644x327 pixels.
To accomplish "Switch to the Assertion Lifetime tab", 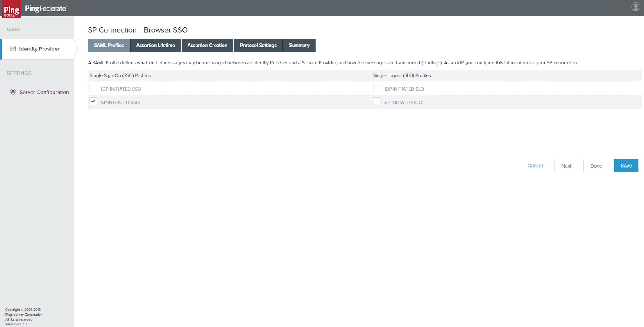I will [155, 46].
